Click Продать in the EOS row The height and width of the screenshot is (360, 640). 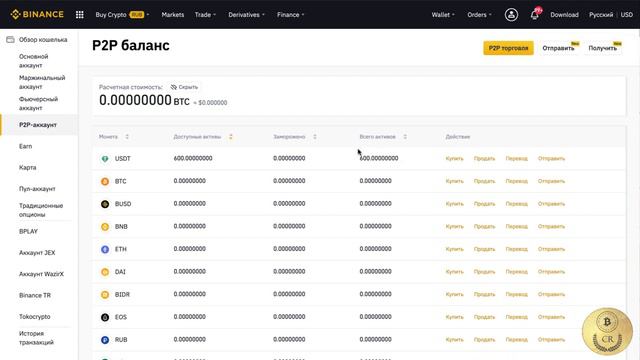click(484, 317)
